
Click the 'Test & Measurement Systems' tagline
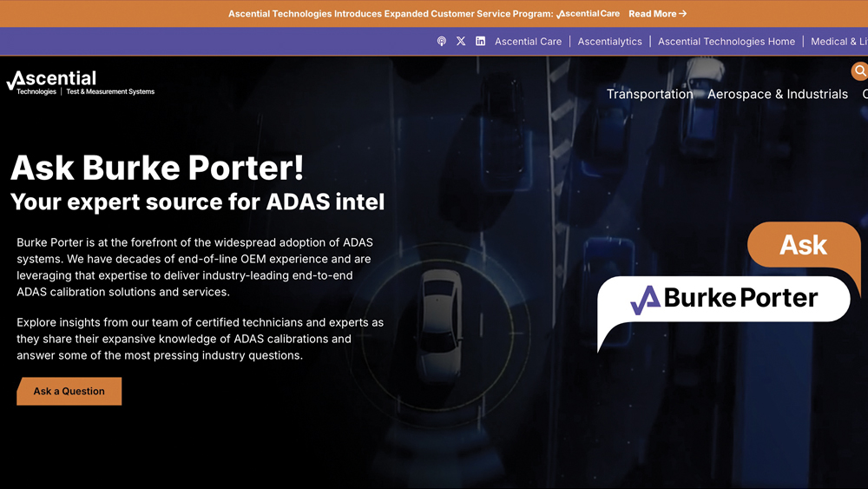(110, 91)
